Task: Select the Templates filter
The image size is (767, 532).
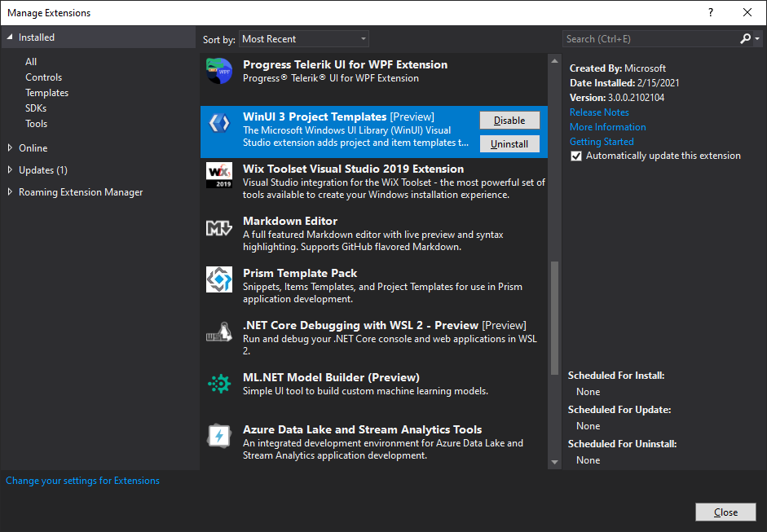Action: [47, 93]
